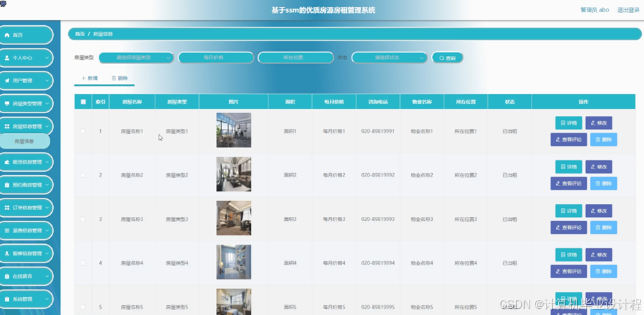The height and width of the screenshot is (315, 644).
Task: Open 详情 for row 房屋名称3
Action: pyautogui.click(x=568, y=211)
